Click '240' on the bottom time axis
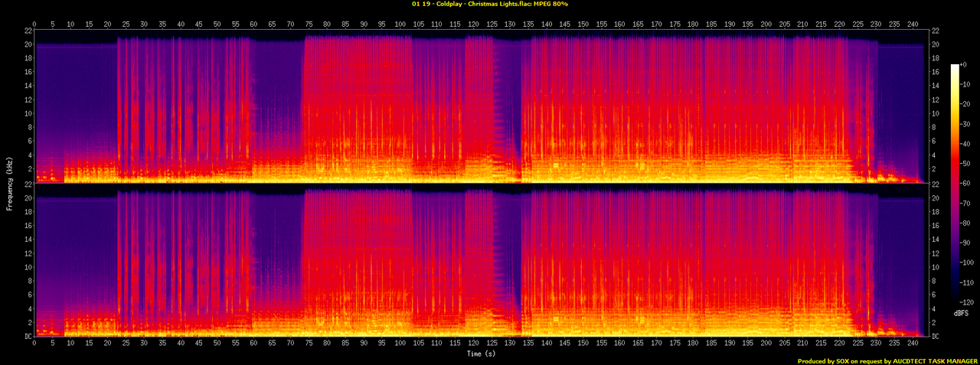The image size is (980, 365). pos(913,344)
